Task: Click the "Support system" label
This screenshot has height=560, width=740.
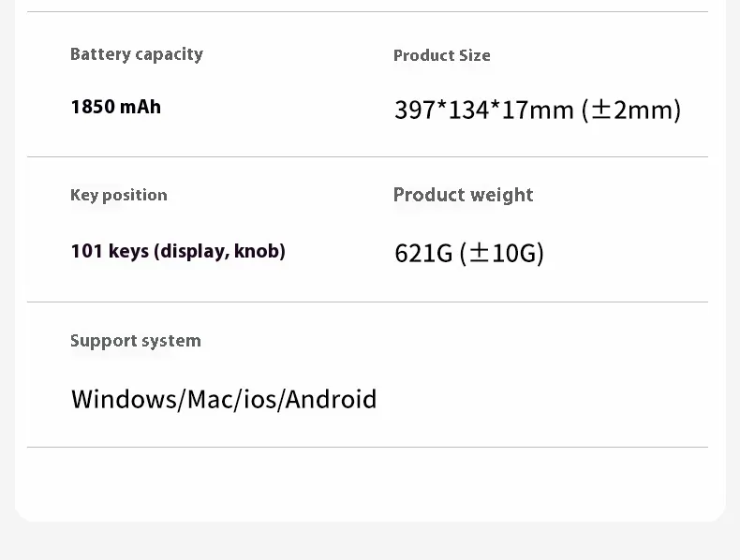Action: click(x=136, y=341)
